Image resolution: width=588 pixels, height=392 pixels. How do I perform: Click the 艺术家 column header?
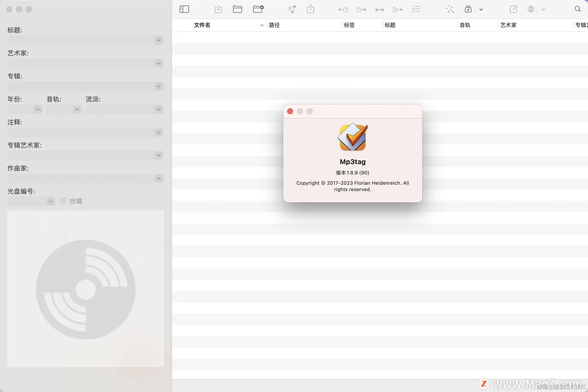coord(508,25)
